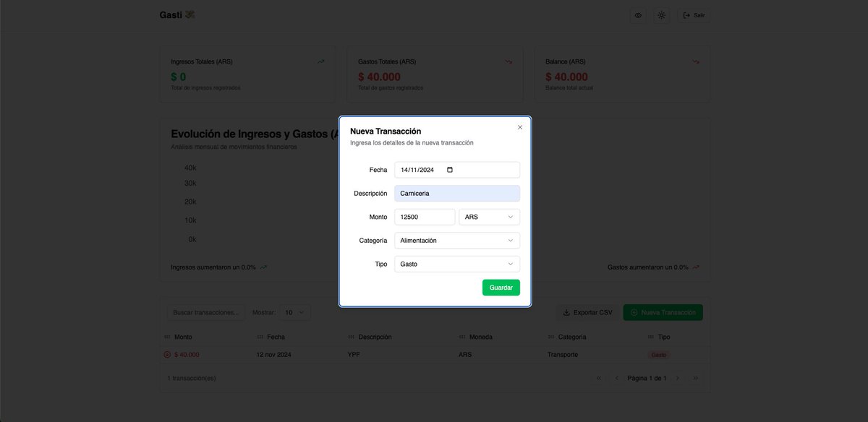Click the downward trend icon in Gastos Totales card
The image size is (868, 422).
[509, 61]
